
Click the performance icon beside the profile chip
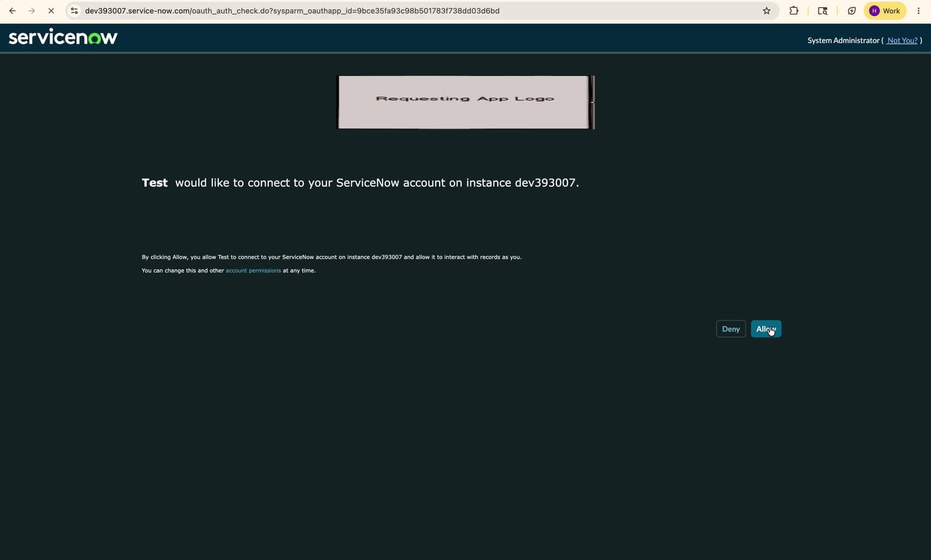pos(852,11)
